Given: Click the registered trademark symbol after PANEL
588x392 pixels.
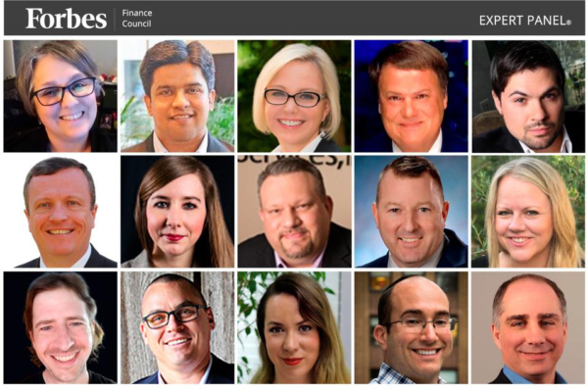Looking at the screenshot, I should point(568,23).
